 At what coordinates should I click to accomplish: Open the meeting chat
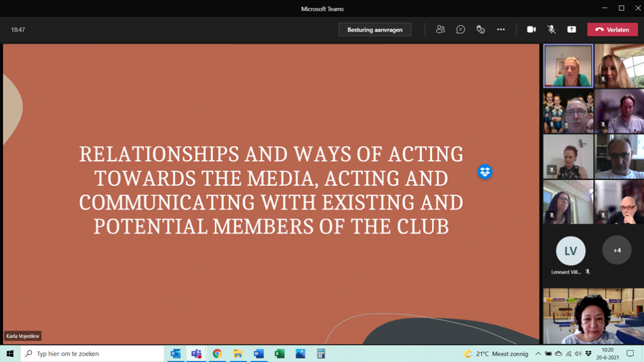[460, 30]
